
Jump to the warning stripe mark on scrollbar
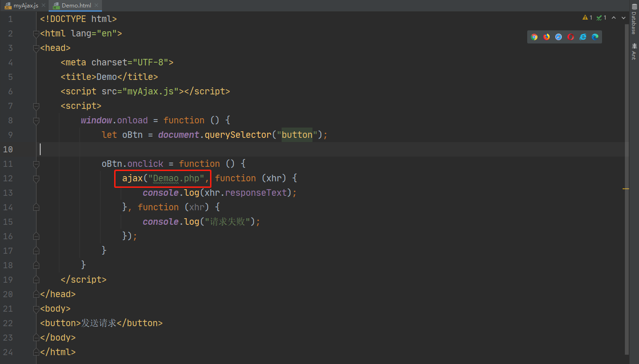[x=625, y=189]
